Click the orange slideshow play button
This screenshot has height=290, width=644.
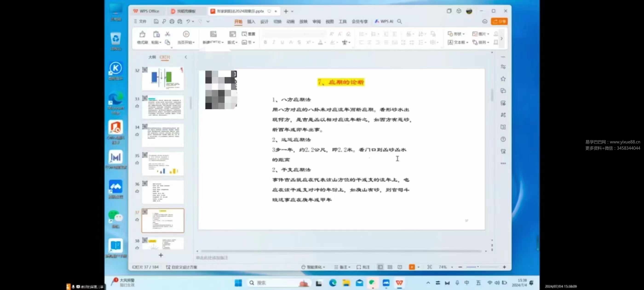(x=412, y=267)
